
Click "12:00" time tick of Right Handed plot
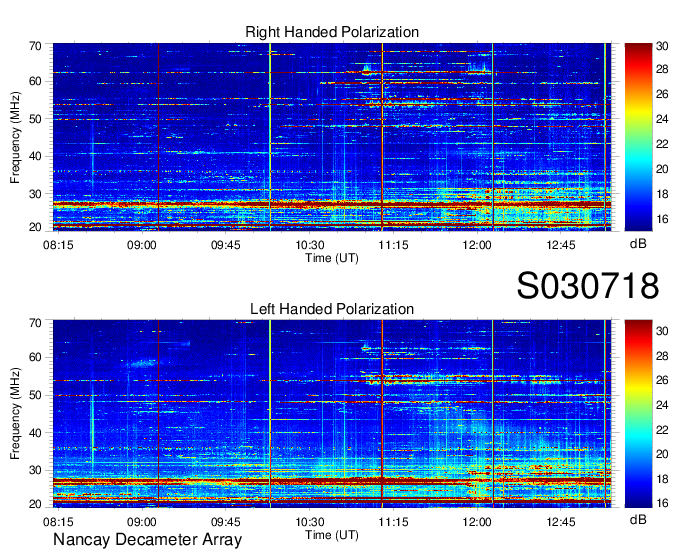(477, 245)
